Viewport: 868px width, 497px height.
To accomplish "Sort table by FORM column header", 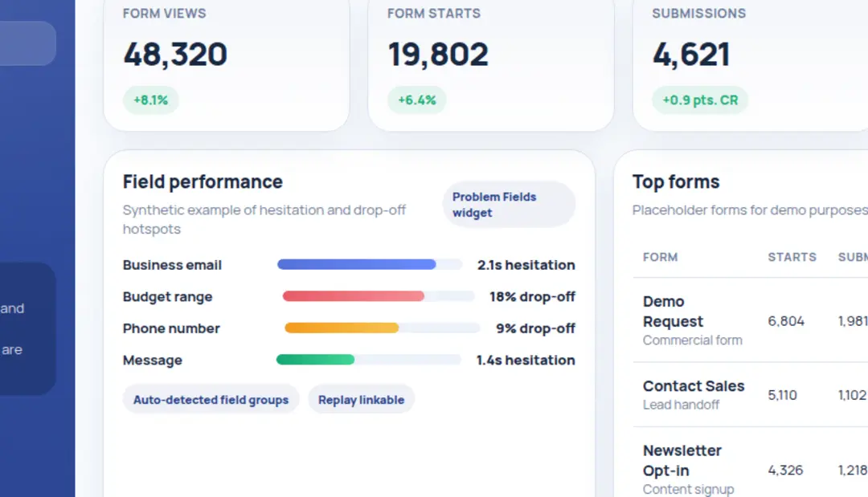I will pos(660,257).
